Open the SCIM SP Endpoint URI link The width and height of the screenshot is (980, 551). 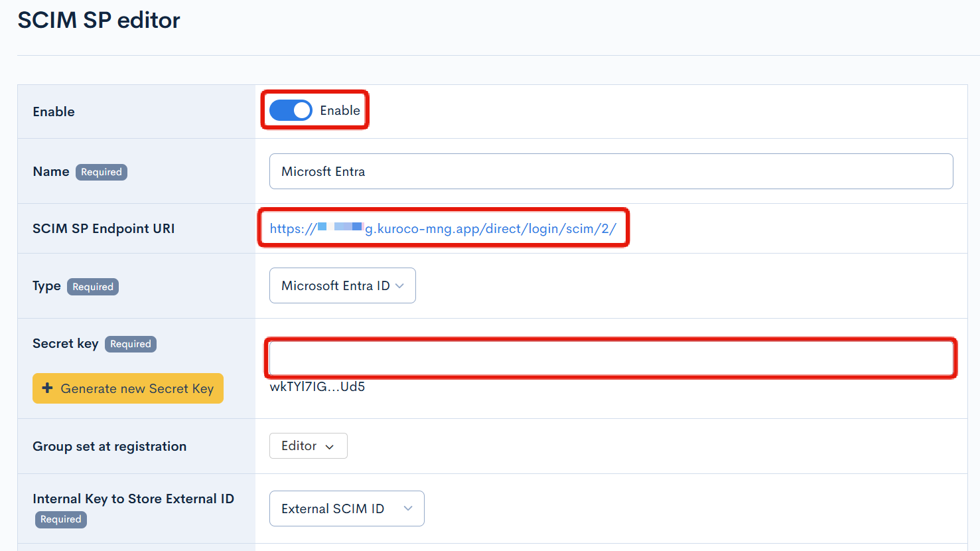click(443, 228)
